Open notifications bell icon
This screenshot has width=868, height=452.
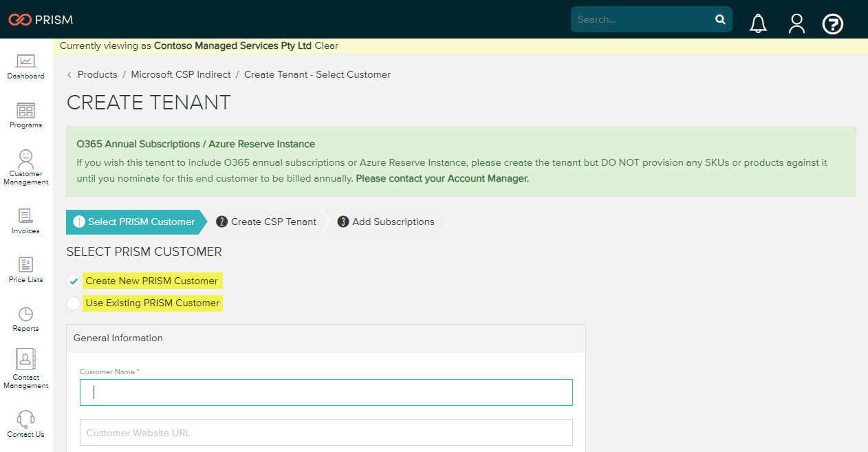[x=758, y=24]
